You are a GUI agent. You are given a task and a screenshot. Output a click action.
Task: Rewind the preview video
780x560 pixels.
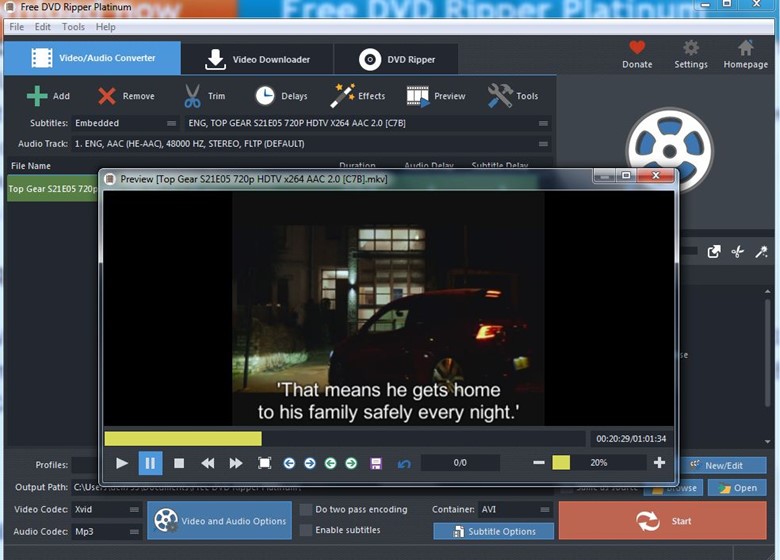208,463
